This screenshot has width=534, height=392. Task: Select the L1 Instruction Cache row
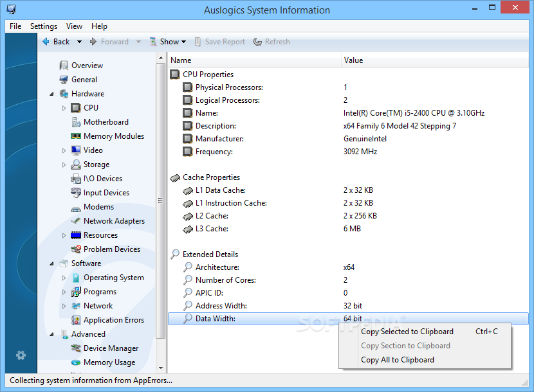click(348, 203)
